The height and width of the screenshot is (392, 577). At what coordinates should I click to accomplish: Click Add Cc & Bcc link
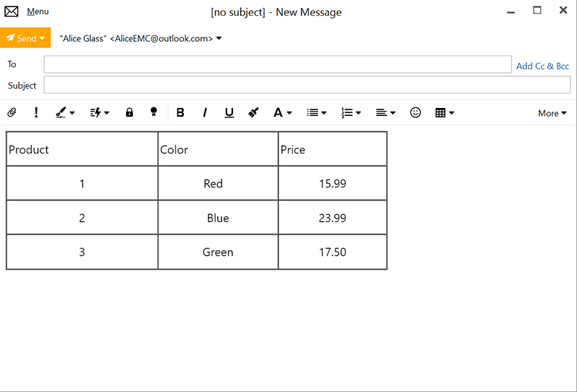(542, 66)
